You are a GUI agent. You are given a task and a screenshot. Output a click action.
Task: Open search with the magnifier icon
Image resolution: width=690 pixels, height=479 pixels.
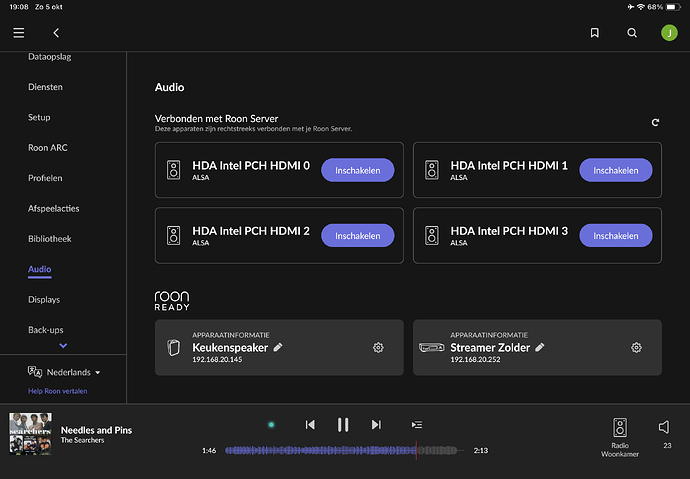[632, 33]
